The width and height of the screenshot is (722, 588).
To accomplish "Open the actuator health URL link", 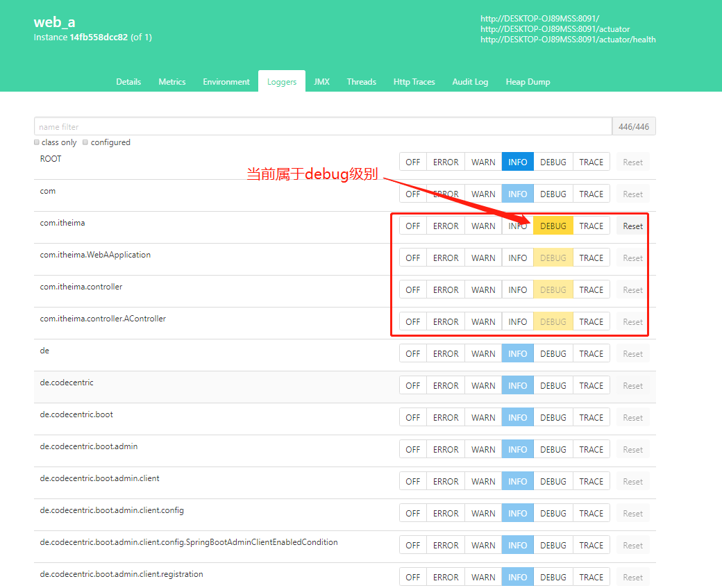I will pyautogui.click(x=568, y=40).
